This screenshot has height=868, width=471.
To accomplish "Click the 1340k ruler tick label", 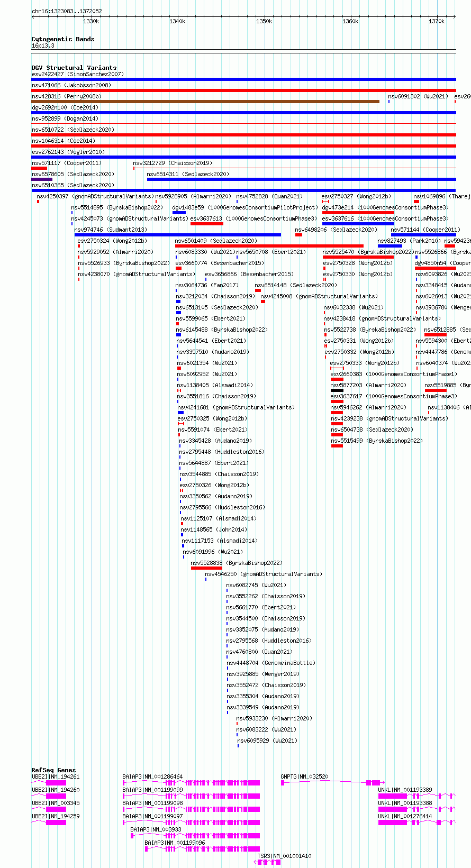I will [x=177, y=21].
